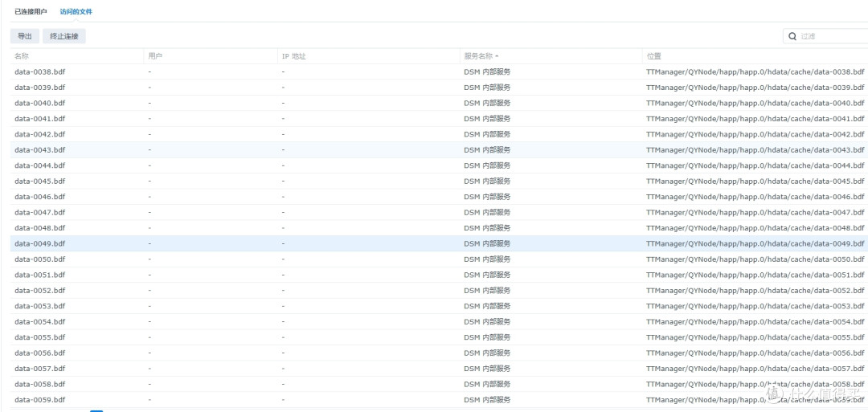Image resolution: width=868 pixels, height=412 pixels.
Task: Click DSM 内部服务 in the data-0040.bdf row
Action: point(487,103)
